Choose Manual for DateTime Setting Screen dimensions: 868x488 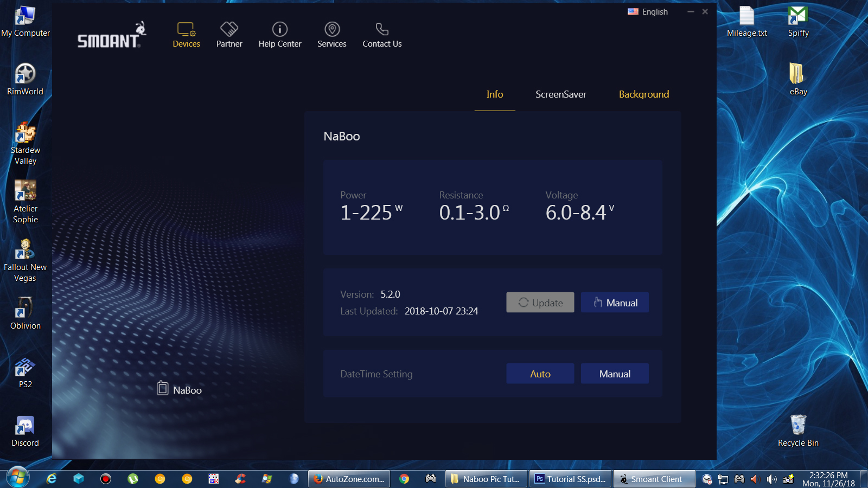615,374
